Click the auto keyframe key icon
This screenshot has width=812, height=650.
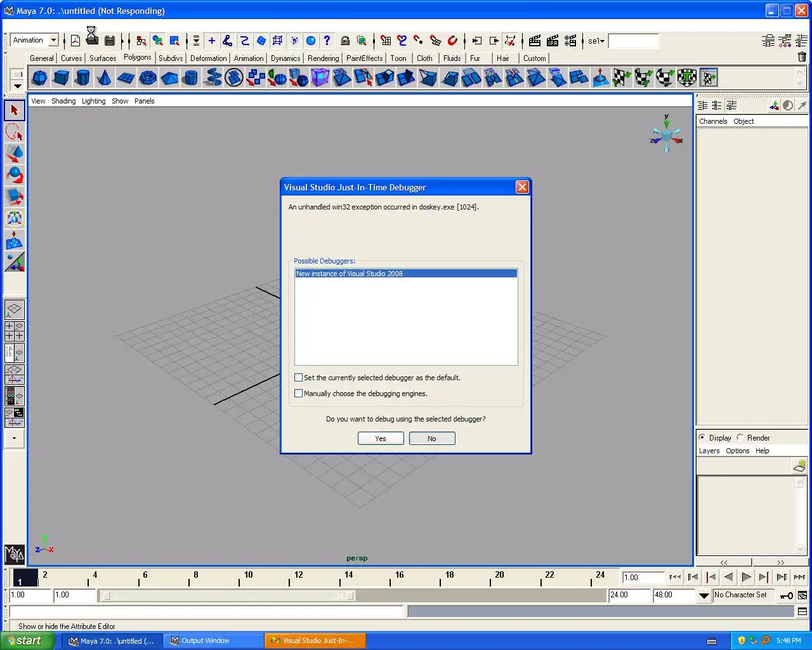tap(787, 595)
